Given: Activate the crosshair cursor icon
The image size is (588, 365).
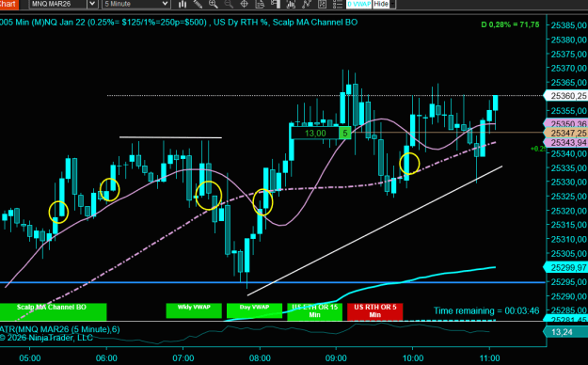Looking at the screenshot, I should [x=244, y=4].
